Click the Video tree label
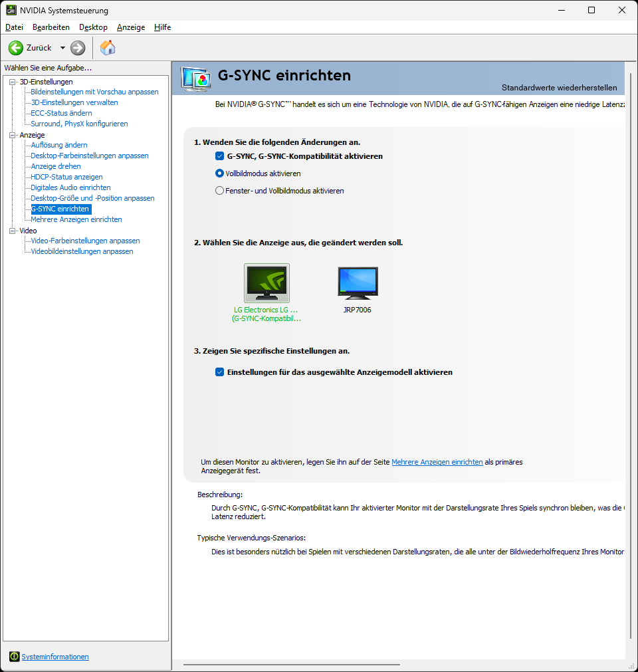The height and width of the screenshot is (672, 638). click(29, 231)
